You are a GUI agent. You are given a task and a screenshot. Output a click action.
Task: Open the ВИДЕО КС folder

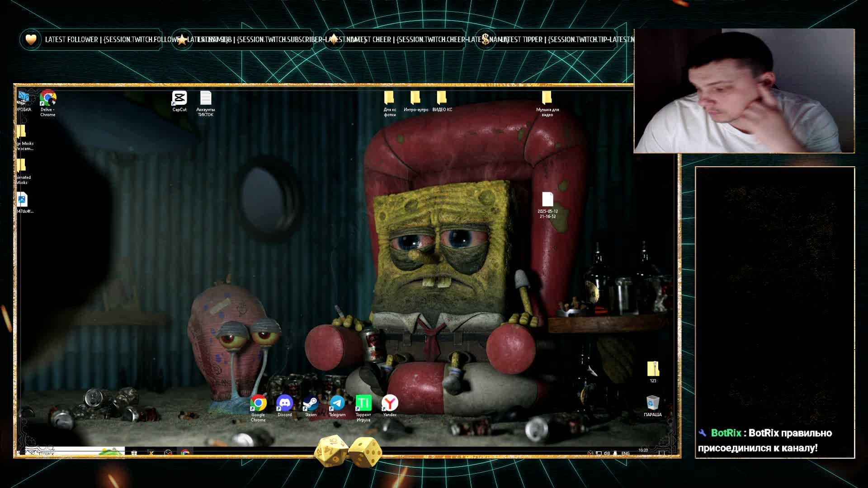pyautogui.click(x=442, y=101)
